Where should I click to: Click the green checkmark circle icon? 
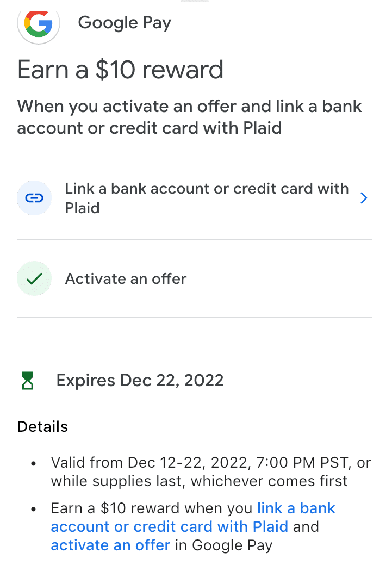tap(34, 279)
